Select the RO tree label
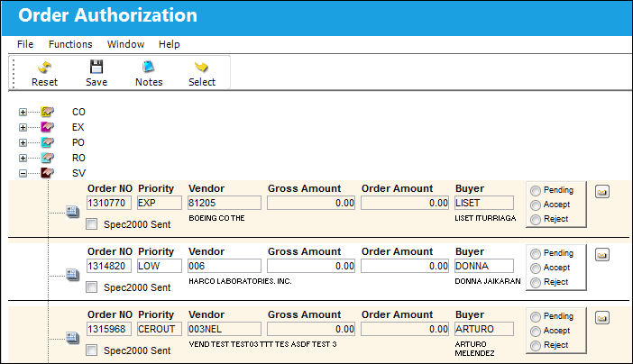The width and height of the screenshot is (633, 364). click(78, 158)
